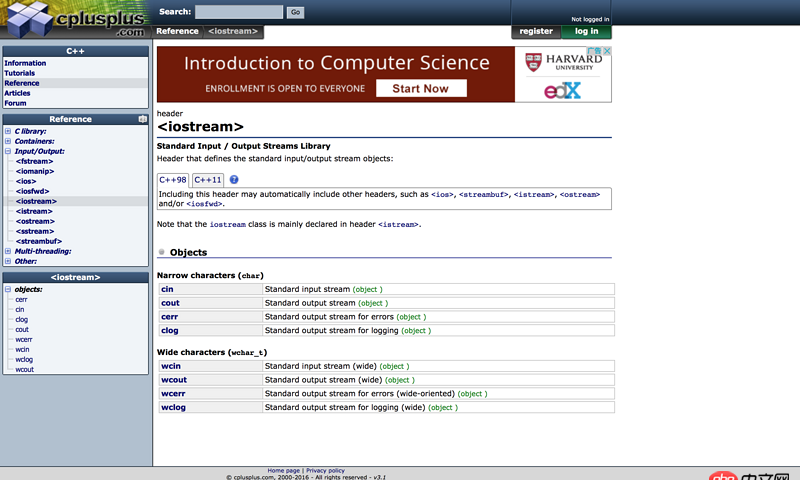Screen dimensions: 800x480
Task: Open the wcout link in Wide characters table
Action: [x=174, y=380]
